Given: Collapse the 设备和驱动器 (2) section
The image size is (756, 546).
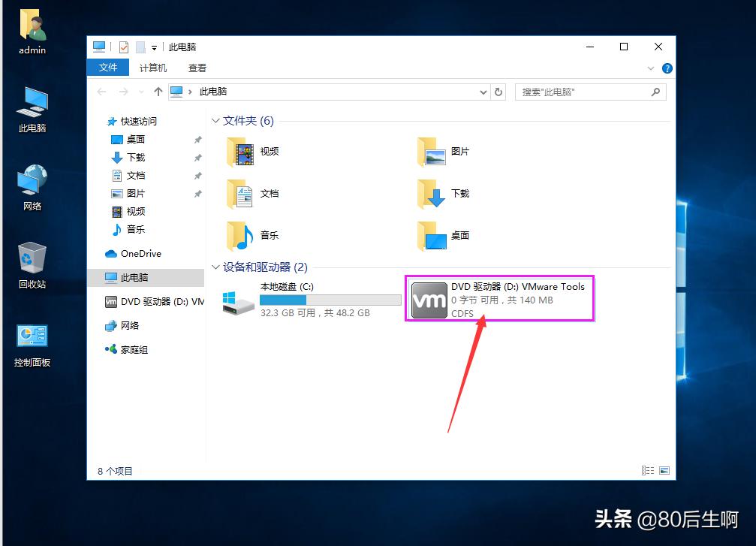Looking at the screenshot, I should click(x=215, y=267).
